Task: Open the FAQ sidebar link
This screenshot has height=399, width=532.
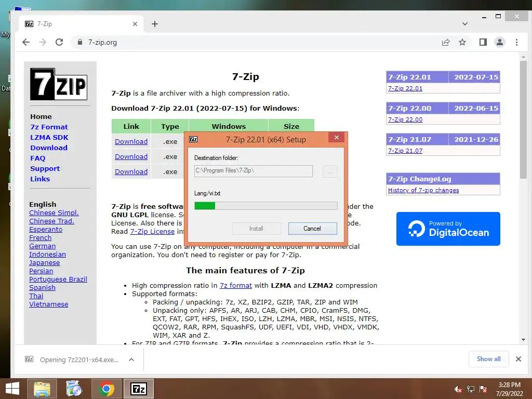Action: 37,158
